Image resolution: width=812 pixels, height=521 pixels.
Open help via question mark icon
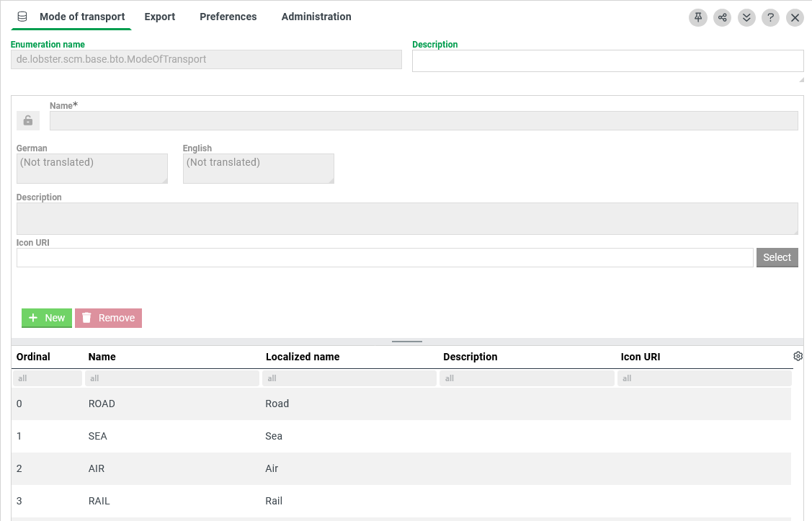click(x=770, y=17)
